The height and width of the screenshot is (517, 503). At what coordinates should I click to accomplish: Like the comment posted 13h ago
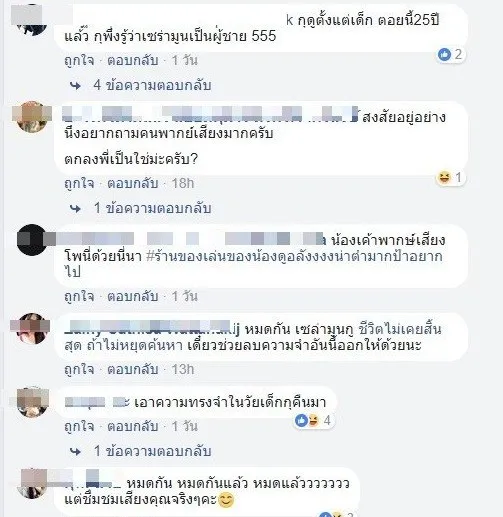coord(79,370)
